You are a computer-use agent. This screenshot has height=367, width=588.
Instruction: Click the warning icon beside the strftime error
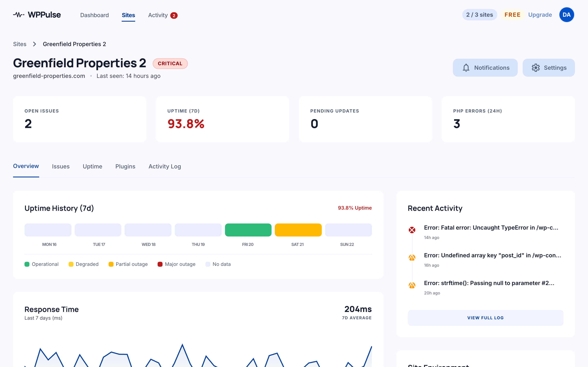tap(412, 285)
